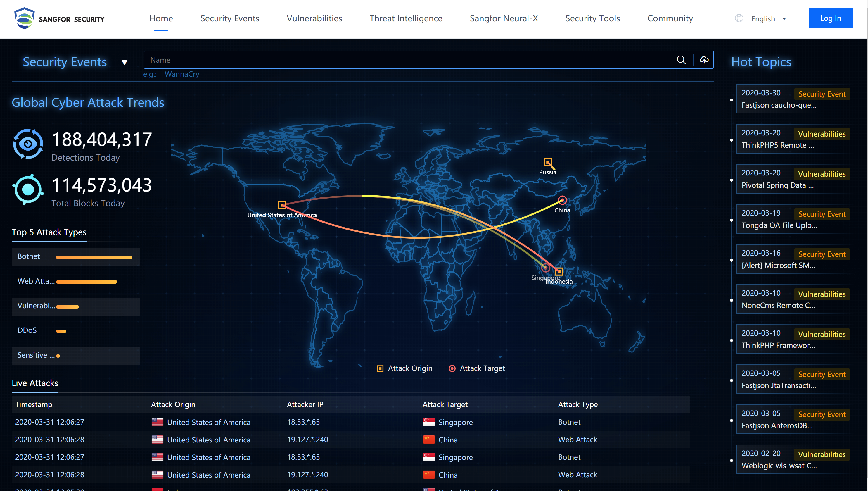Click the Total Blocks Today target icon
The height and width of the screenshot is (491, 868).
pyautogui.click(x=28, y=189)
